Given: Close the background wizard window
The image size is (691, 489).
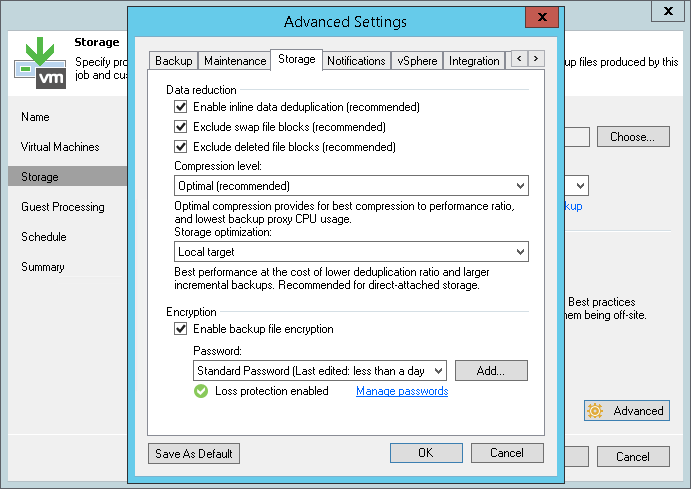Looking at the screenshot, I should pos(665,10).
